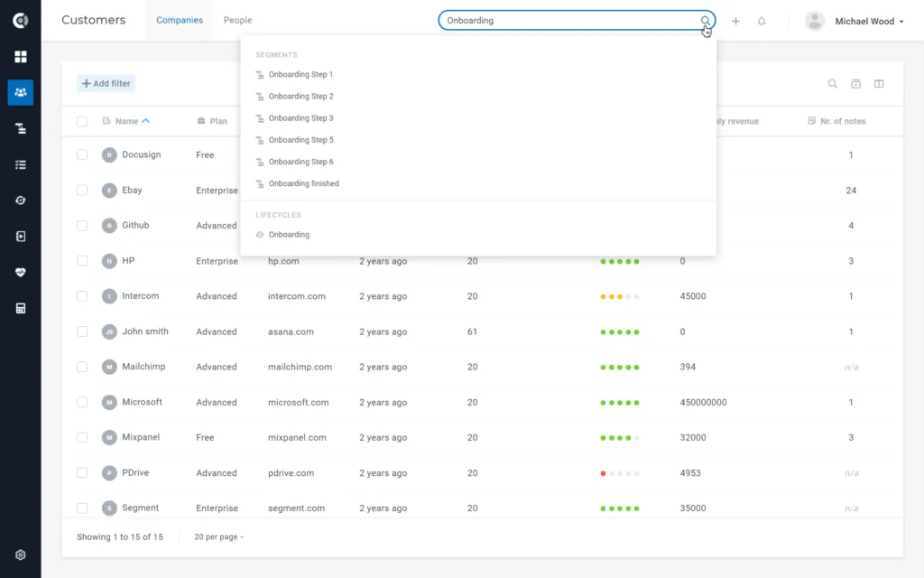This screenshot has width=924, height=578.
Task: Sort by the Name column header
Action: (x=126, y=121)
